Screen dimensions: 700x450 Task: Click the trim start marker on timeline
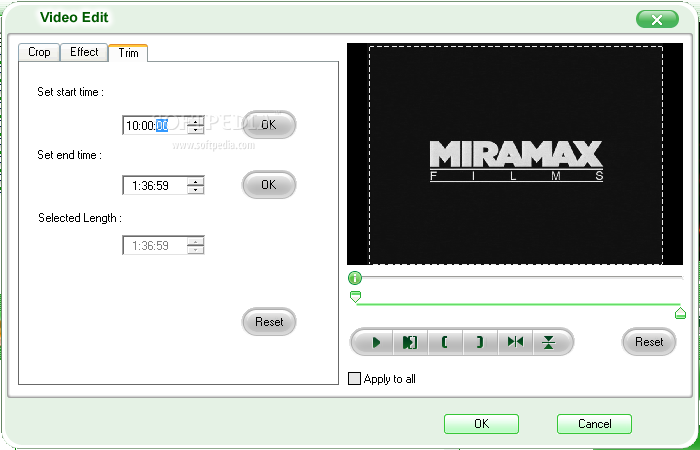355,297
